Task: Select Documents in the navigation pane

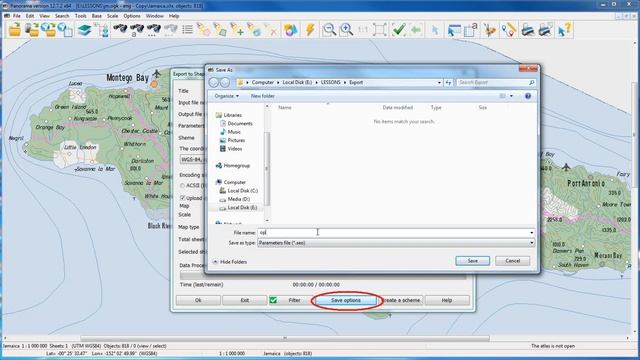Action: (x=240, y=124)
